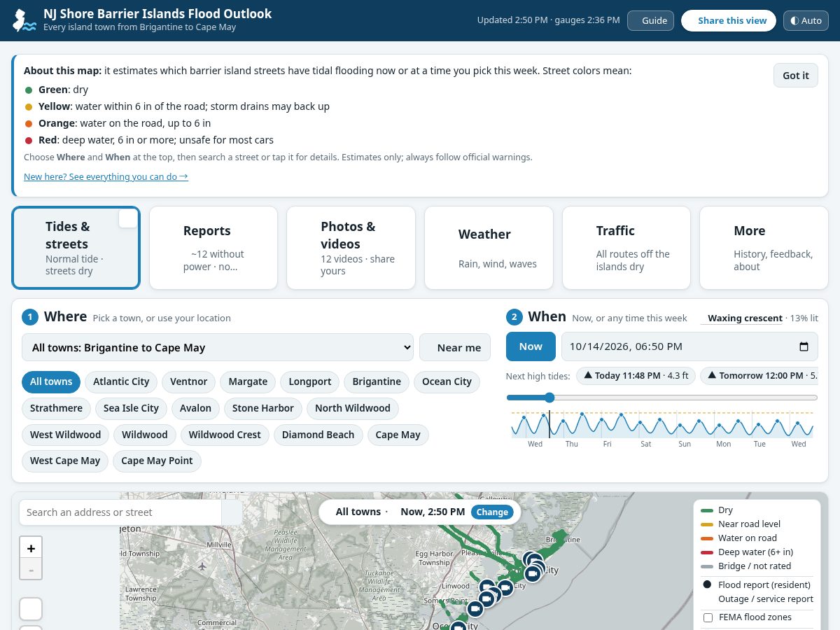Choose the Sea Isle City chip

(x=131, y=408)
